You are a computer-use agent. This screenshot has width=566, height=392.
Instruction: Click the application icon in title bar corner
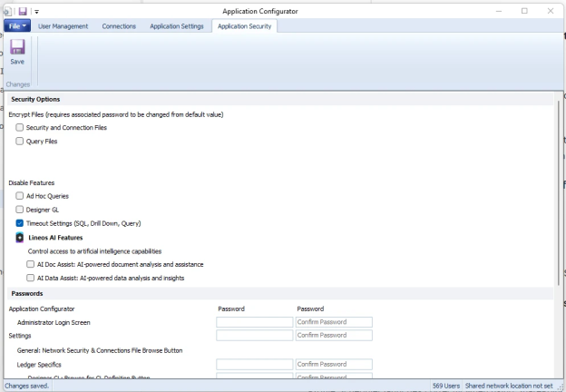click(x=5, y=11)
